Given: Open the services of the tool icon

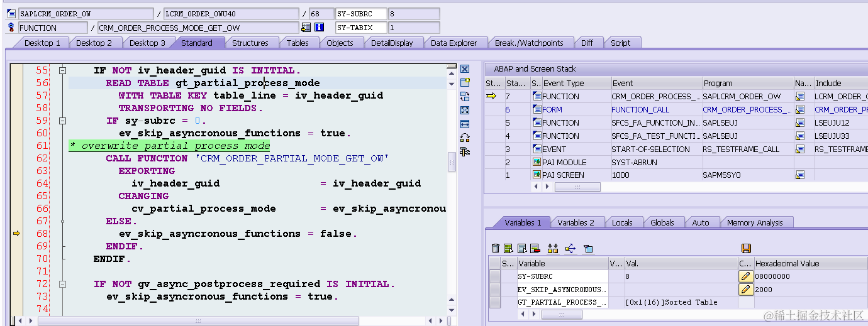Looking at the screenshot, I should point(465,152).
